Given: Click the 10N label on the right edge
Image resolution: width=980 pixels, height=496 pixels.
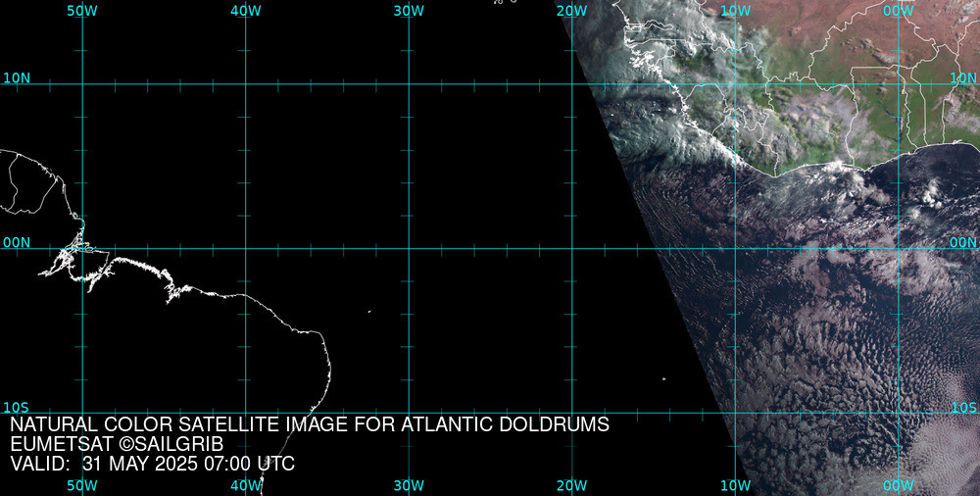Looking at the screenshot, I should [x=963, y=78].
